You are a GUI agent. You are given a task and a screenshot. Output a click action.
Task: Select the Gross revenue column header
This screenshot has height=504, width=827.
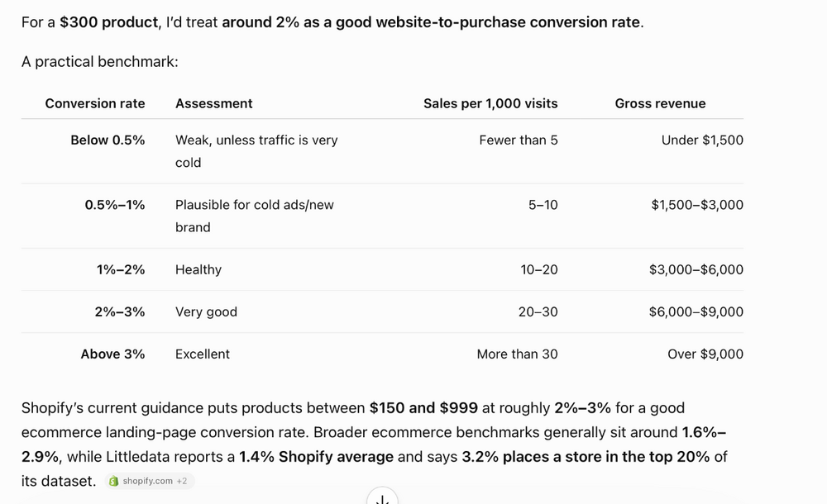(x=660, y=103)
